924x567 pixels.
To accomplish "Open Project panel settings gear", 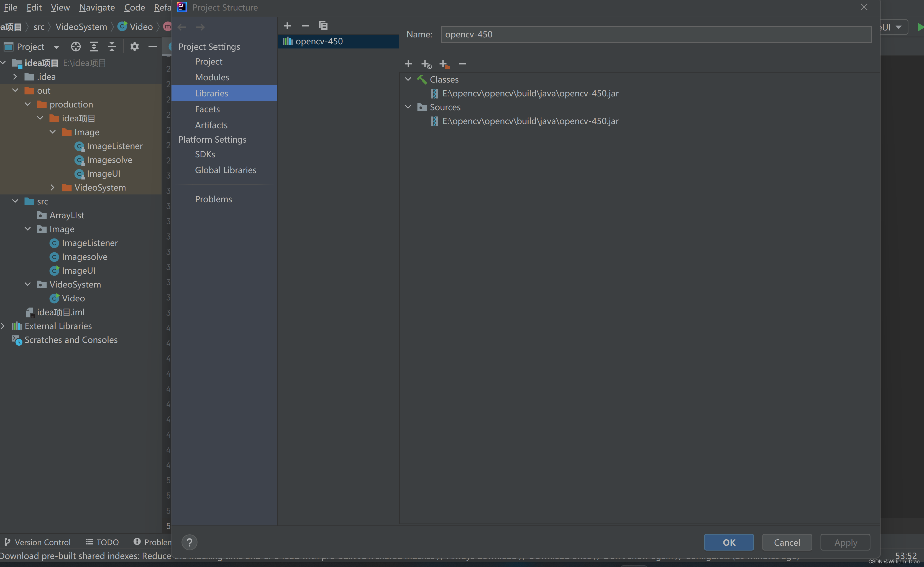I will coord(134,47).
